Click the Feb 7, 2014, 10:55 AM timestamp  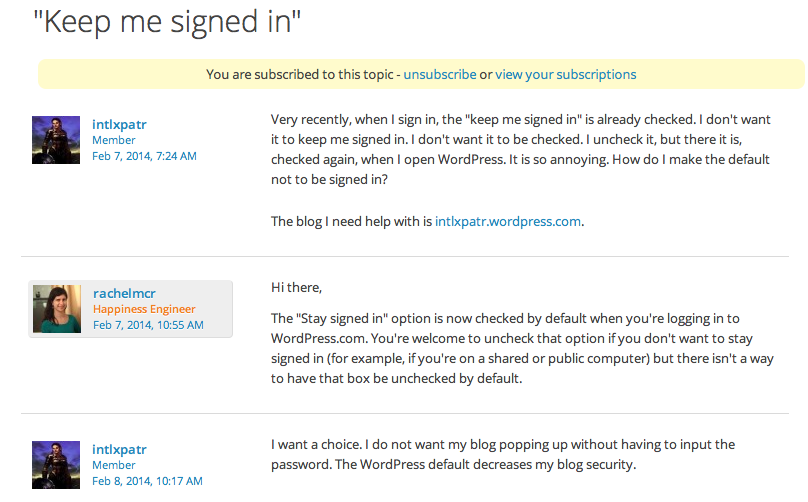pos(148,325)
